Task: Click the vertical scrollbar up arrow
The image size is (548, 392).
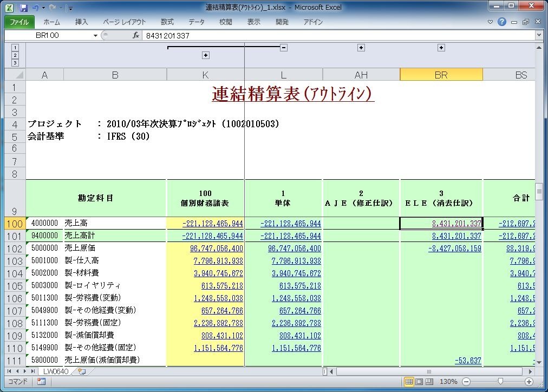Action: (539, 48)
